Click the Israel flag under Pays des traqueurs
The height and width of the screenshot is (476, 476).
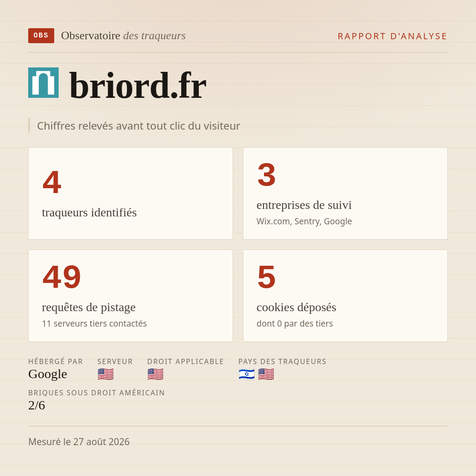pyautogui.click(x=246, y=374)
